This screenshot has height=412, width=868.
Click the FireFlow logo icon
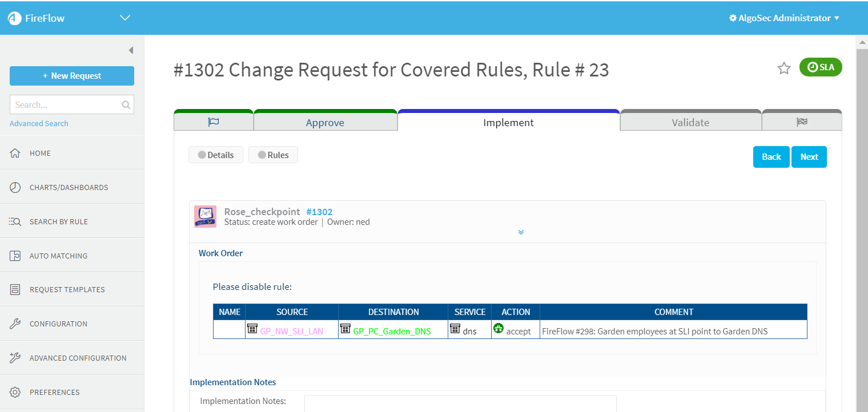[x=14, y=18]
